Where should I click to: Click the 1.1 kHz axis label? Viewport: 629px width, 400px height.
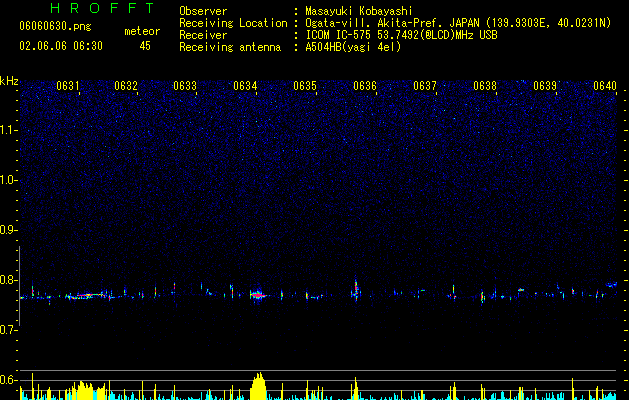pyautogui.click(x=9, y=130)
